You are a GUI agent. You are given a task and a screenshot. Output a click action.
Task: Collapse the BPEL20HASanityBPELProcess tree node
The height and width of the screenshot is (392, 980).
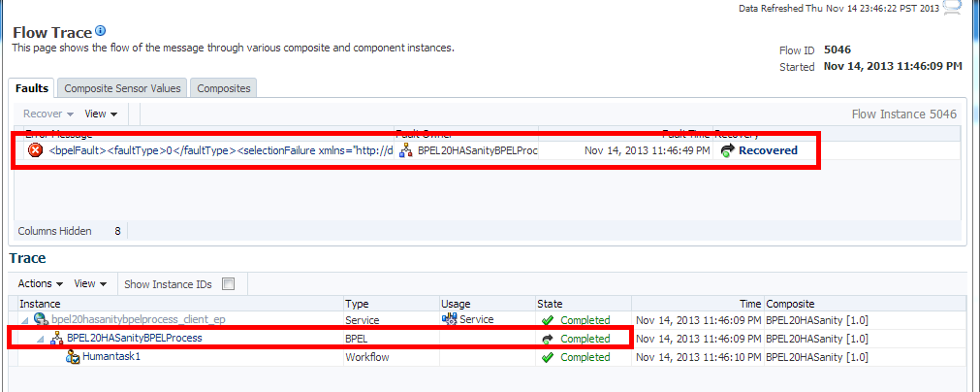[40, 339]
